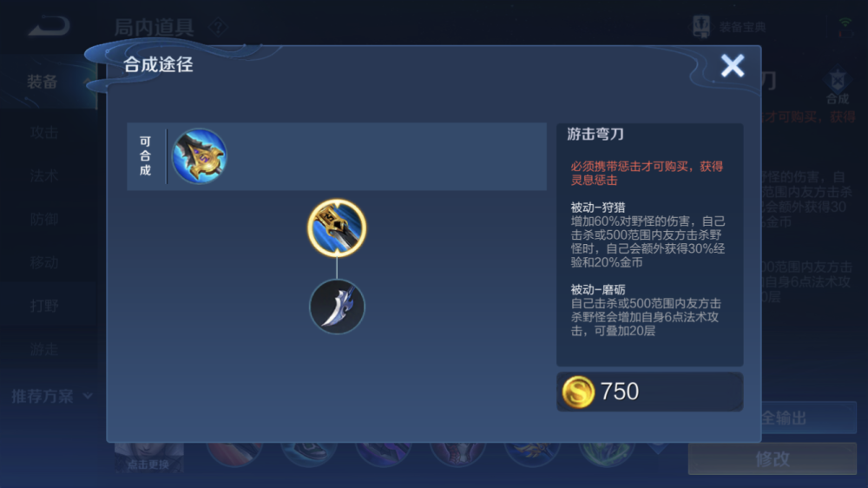
Task: Open the 攻击 category
Action: click(x=44, y=132)
